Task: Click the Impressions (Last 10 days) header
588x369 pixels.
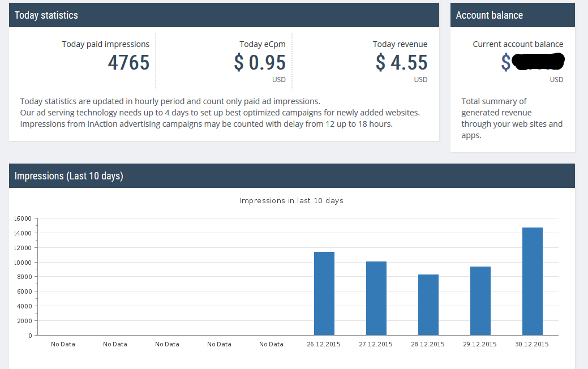Action: click(291, 176)
